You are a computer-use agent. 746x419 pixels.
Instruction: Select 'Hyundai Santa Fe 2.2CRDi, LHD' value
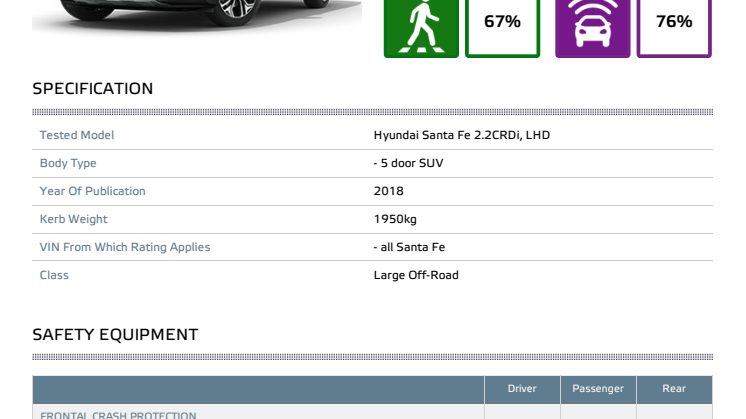pos(461,135)
